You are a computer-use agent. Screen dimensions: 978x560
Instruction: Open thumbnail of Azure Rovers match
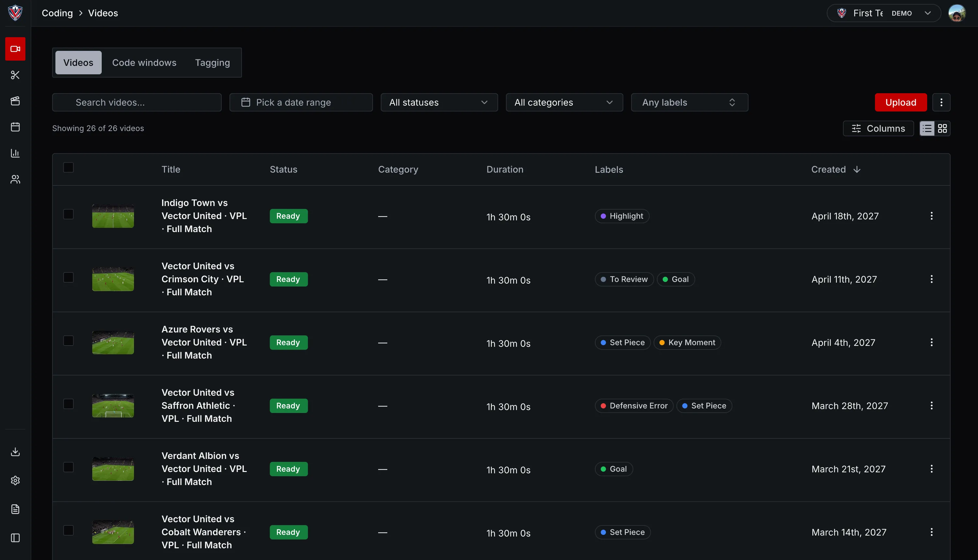113,342
